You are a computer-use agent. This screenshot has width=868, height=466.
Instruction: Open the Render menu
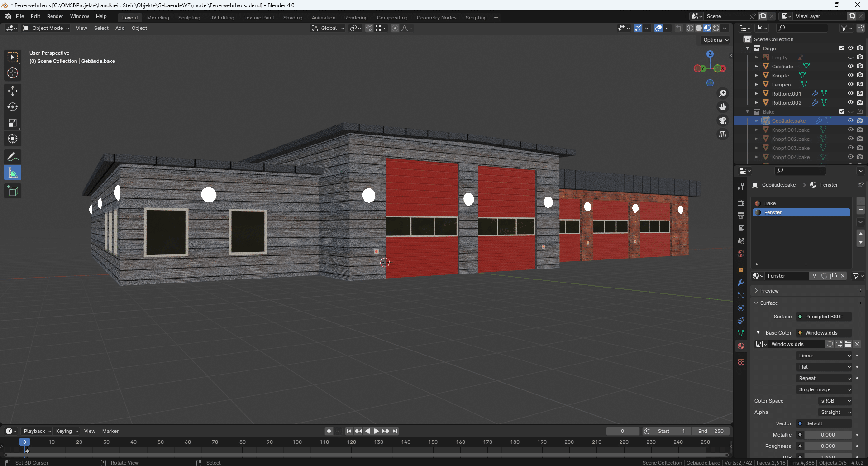click(55, 16)
